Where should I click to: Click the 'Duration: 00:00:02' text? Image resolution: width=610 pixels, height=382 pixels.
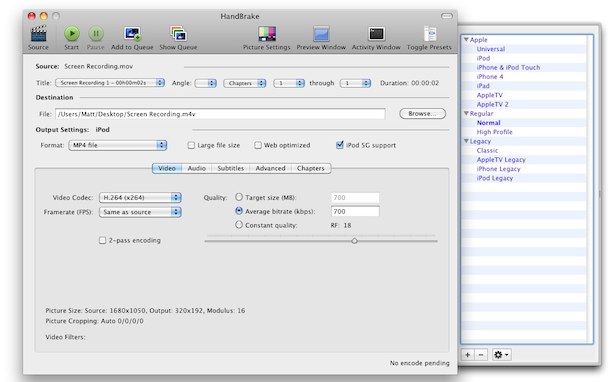[x=409, y=83]
